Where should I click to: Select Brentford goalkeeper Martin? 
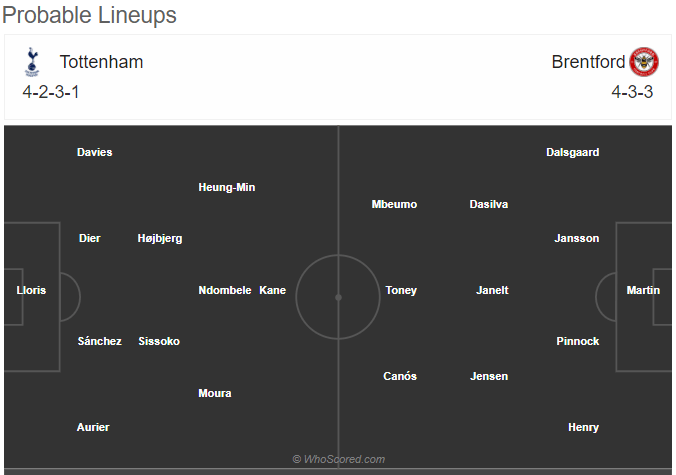(643, 290)
